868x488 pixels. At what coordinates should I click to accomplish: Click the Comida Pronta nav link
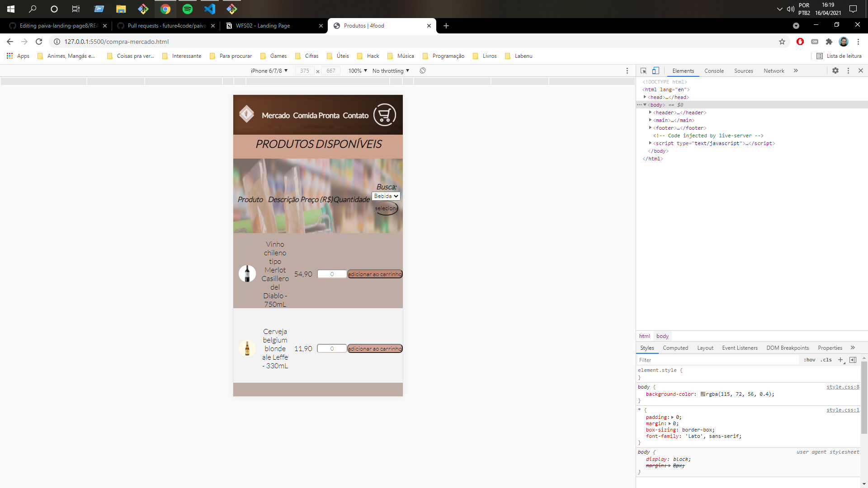[x=316, y=116]
